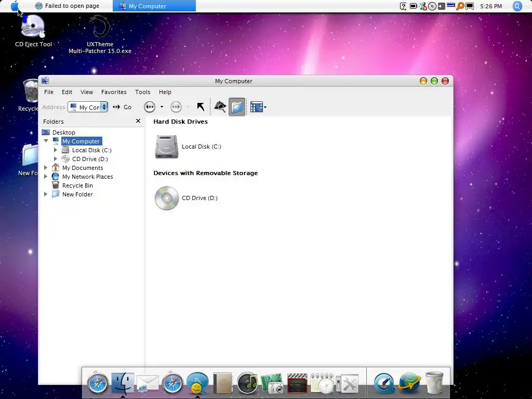Select Desktop in the folder tree
Viewport: 532px width, 399px height.
point(63,132)
